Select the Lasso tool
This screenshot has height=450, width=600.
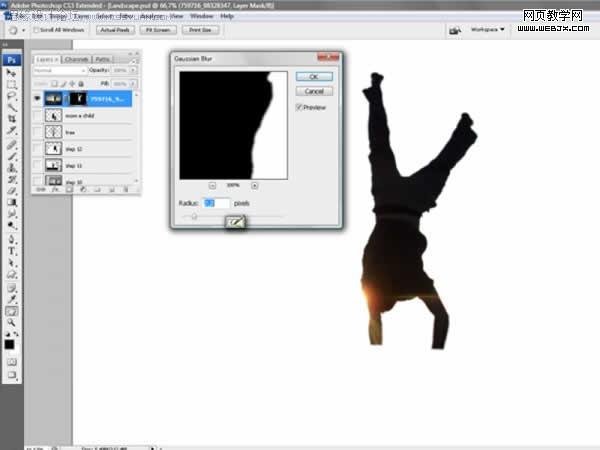pyautogui.click(x=11, y=96)
